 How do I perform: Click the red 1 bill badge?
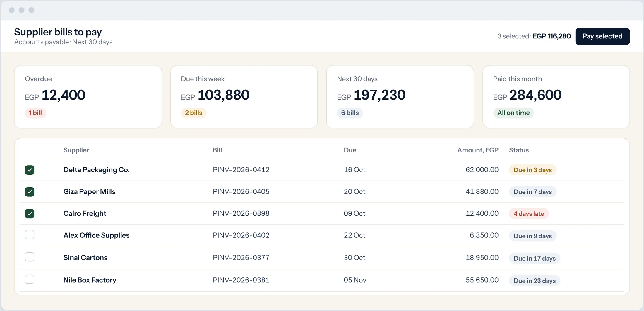point(35,113)
